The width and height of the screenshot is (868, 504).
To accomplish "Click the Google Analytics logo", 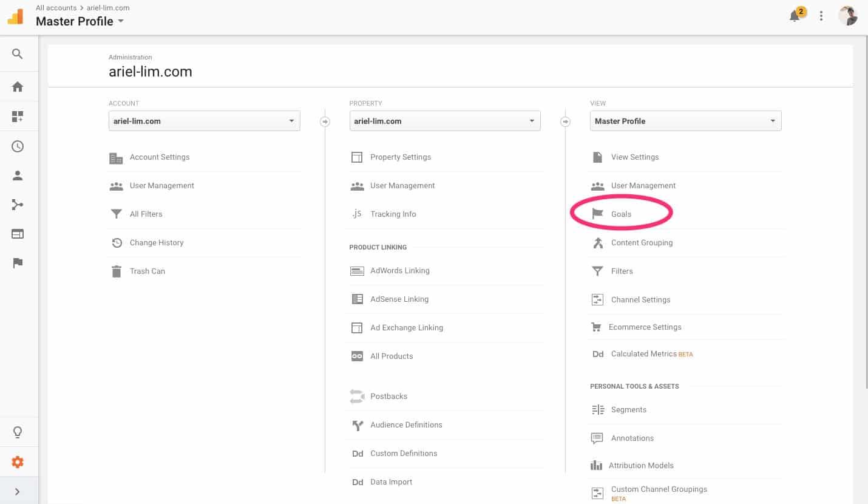I will pos(15,16).
